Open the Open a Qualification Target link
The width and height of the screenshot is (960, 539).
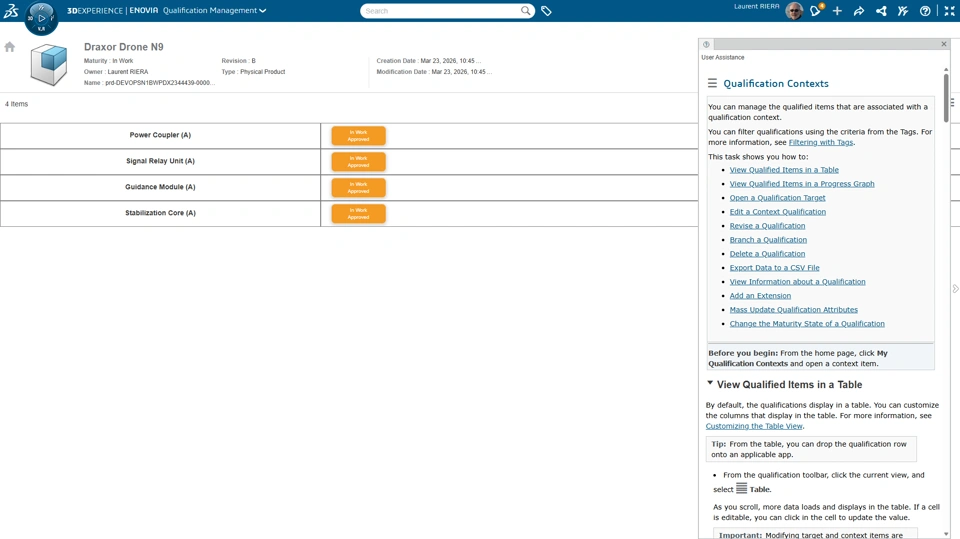tap(777, 198)
